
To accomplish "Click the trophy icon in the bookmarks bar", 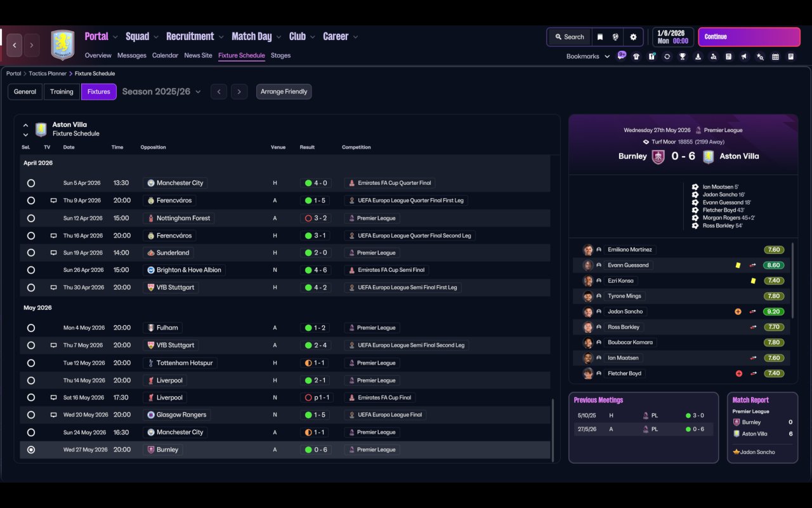I will click(x=683, y=57).
